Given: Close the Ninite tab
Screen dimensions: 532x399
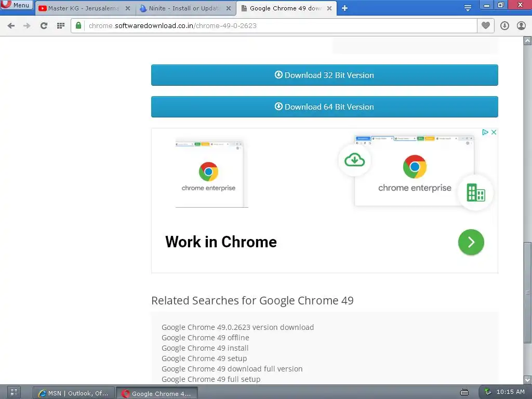Looking at the screenshot, I should coord(229,8).
